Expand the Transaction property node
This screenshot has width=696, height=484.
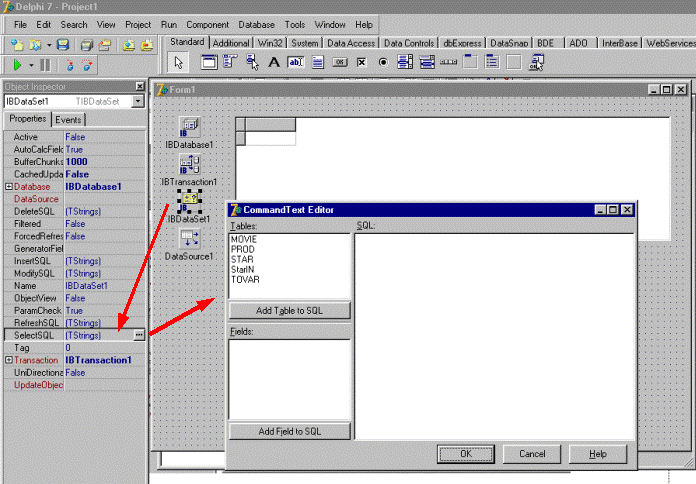pos(8,360)
